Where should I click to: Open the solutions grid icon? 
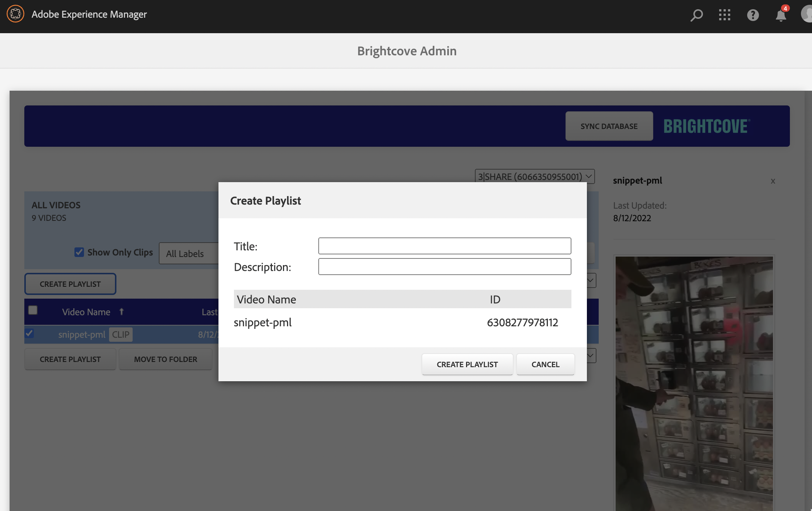[724, 15]
